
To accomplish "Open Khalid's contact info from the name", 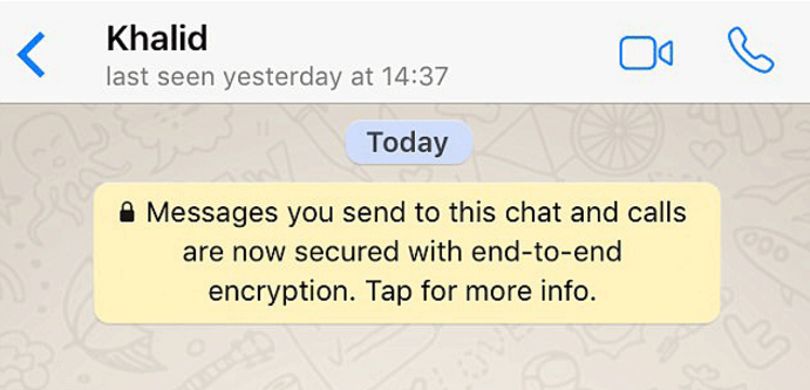I will (157, 38).
